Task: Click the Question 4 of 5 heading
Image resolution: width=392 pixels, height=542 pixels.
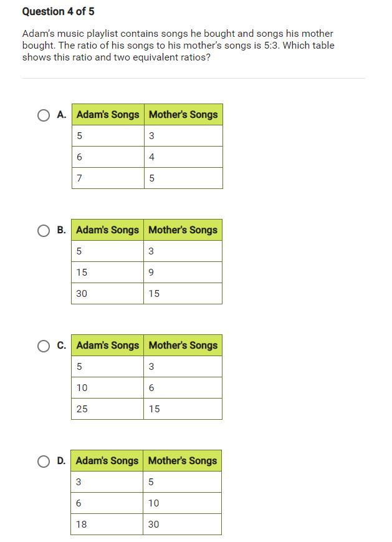Action: [x=58, y=11]
